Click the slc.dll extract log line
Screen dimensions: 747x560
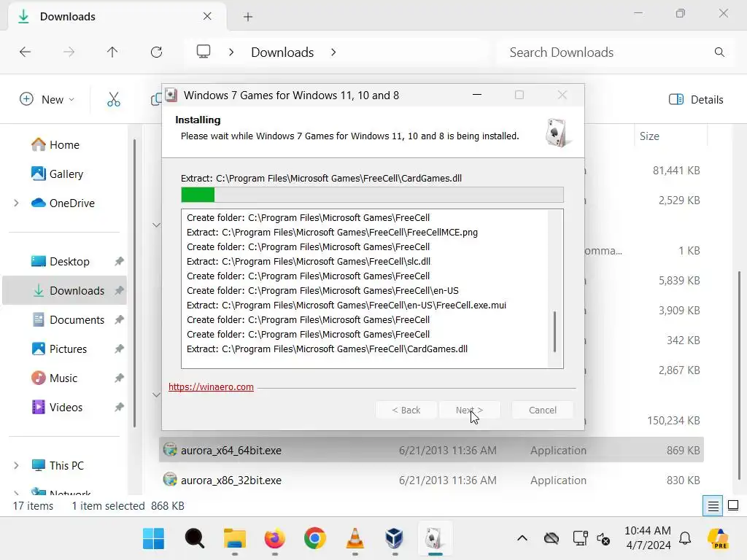309,261
